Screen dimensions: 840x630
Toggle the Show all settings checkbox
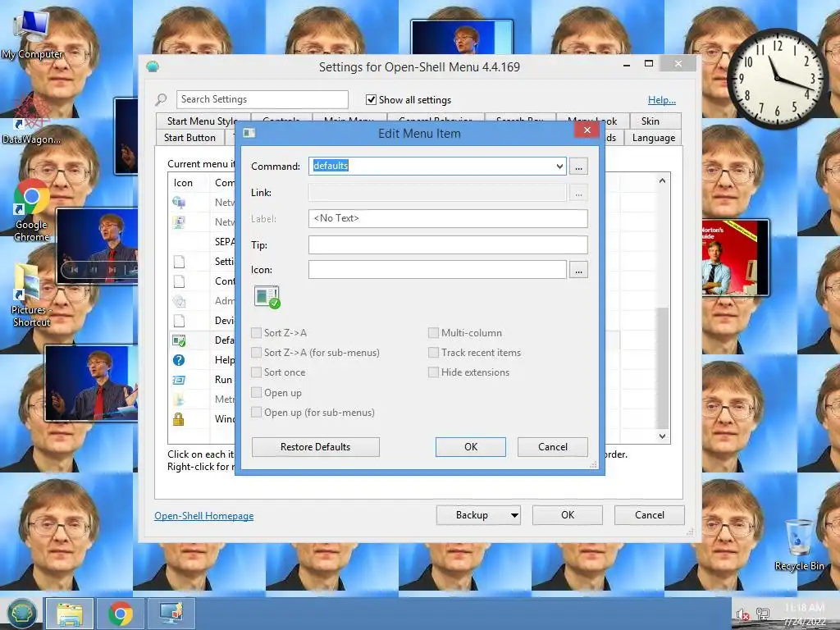click(371, 99)
